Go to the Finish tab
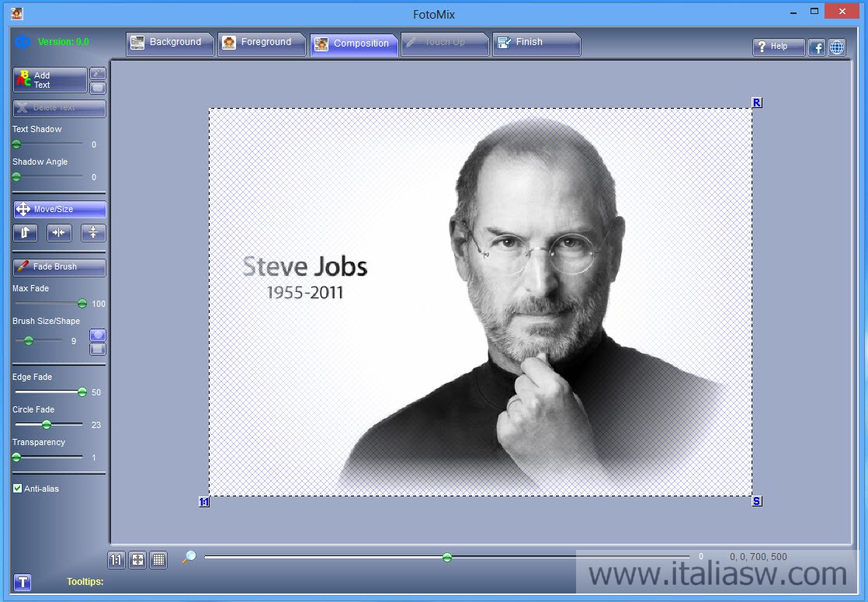Screen dimensions: 868x602 (536, 43)
